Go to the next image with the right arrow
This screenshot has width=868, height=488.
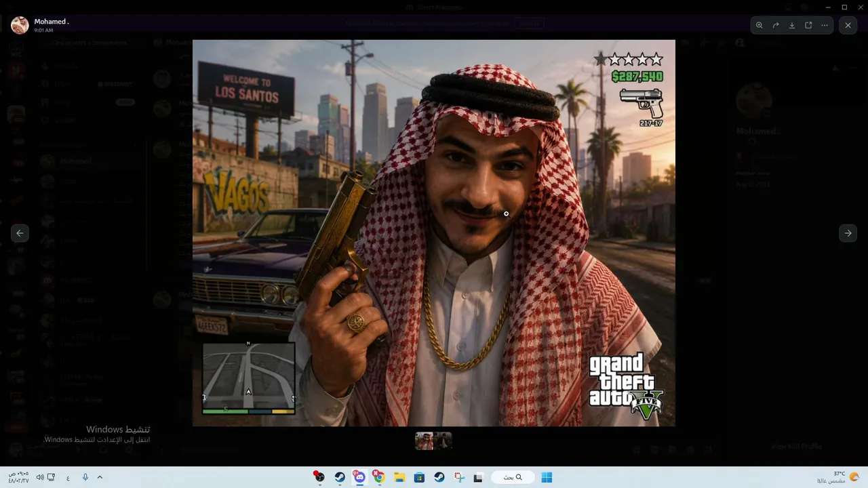tap(848, 233)
